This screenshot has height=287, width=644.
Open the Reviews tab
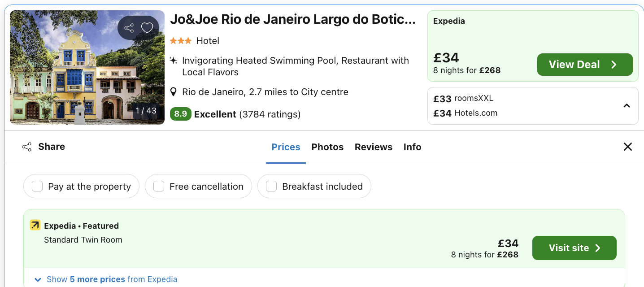pos(373,147)
